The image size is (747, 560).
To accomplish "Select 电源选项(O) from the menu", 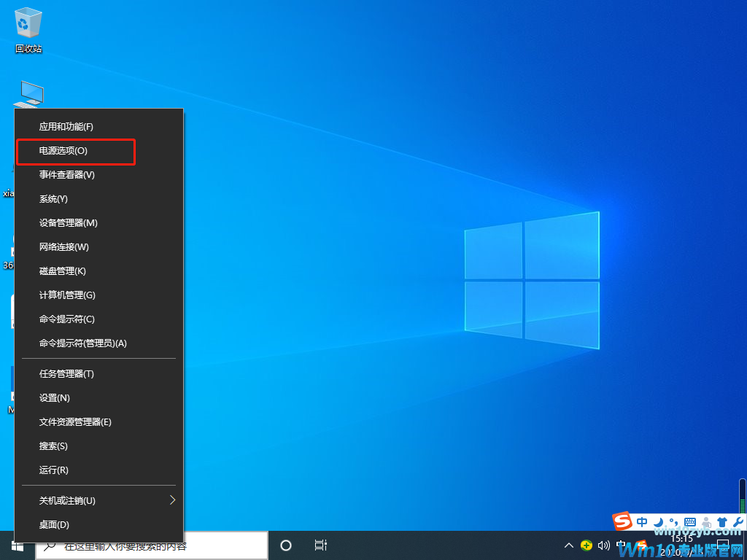I will point(63,151).
